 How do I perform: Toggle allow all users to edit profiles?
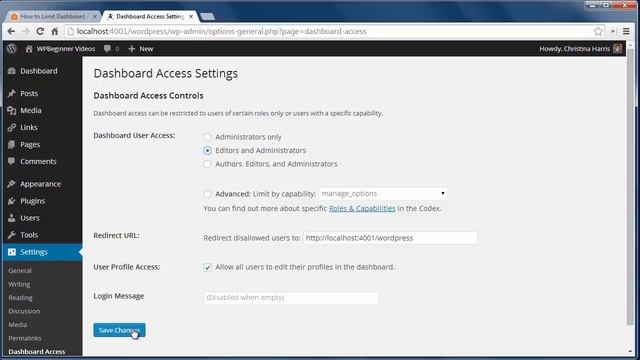point(207,267)
